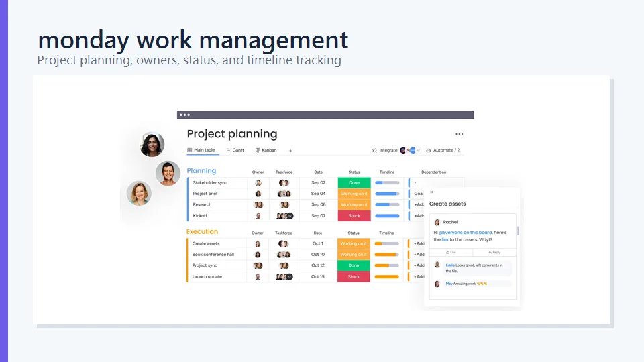The width and height of the screenshot is (644, 362).
Task: Click 'Dependent on' column header
Action: click(434, 172)
